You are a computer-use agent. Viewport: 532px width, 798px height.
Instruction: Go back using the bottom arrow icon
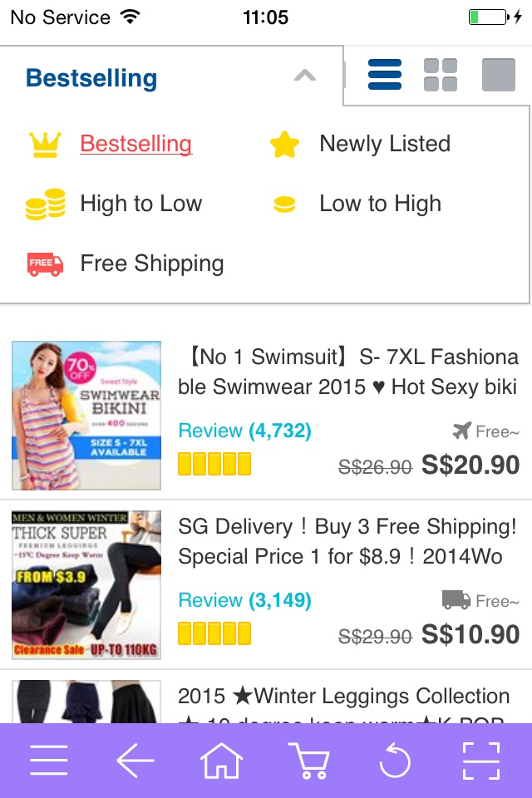pyautogui.click(x=135, y=760)
